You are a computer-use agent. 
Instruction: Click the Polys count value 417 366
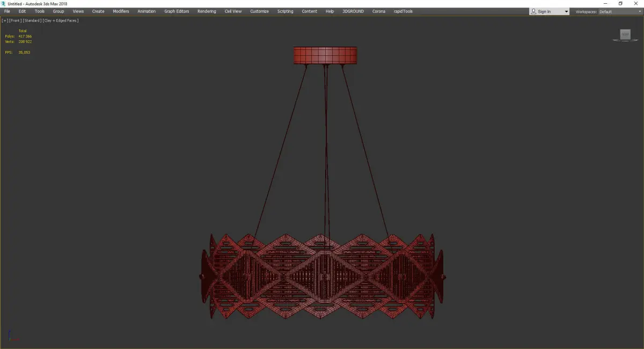(x=25, y=36)
